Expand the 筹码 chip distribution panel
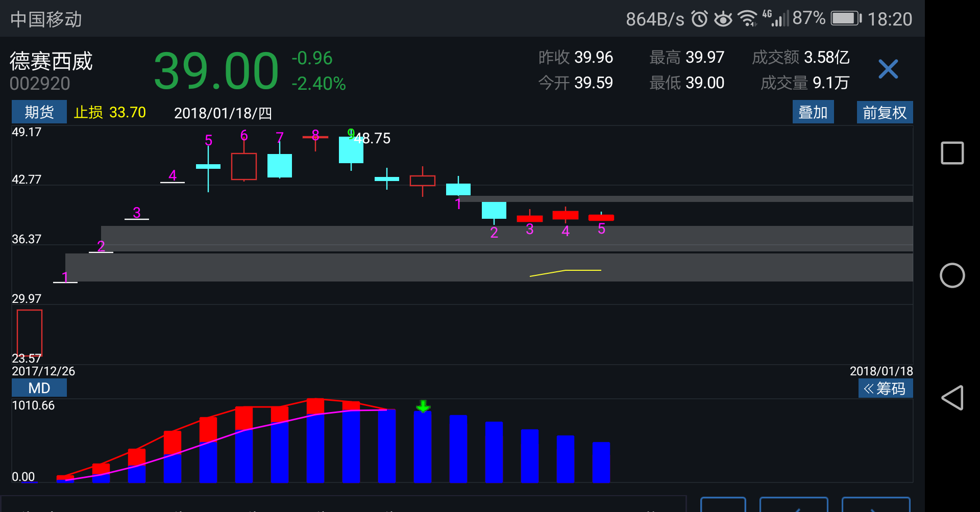Viewport: 980px width, 512px height. point(885,389)
